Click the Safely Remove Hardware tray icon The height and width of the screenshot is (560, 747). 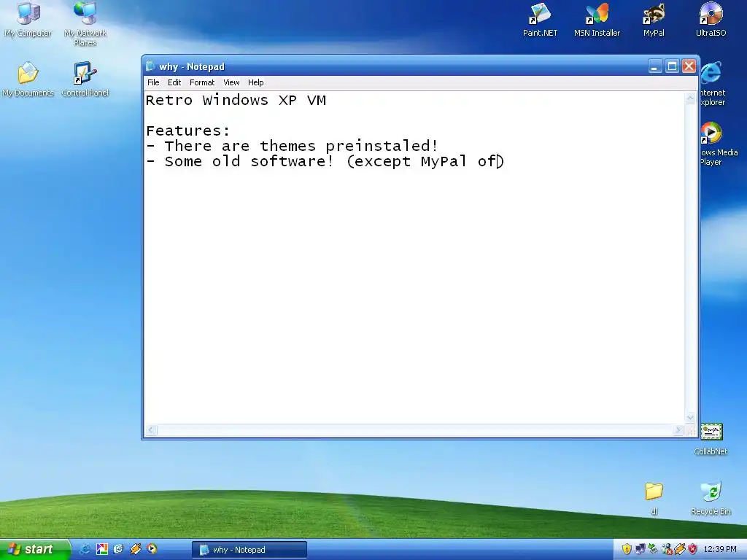(x=653, y=550)
